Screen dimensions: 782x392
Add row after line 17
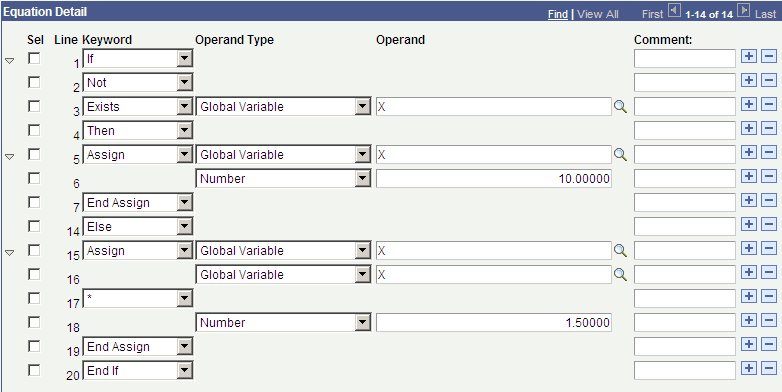pos(748,296)
